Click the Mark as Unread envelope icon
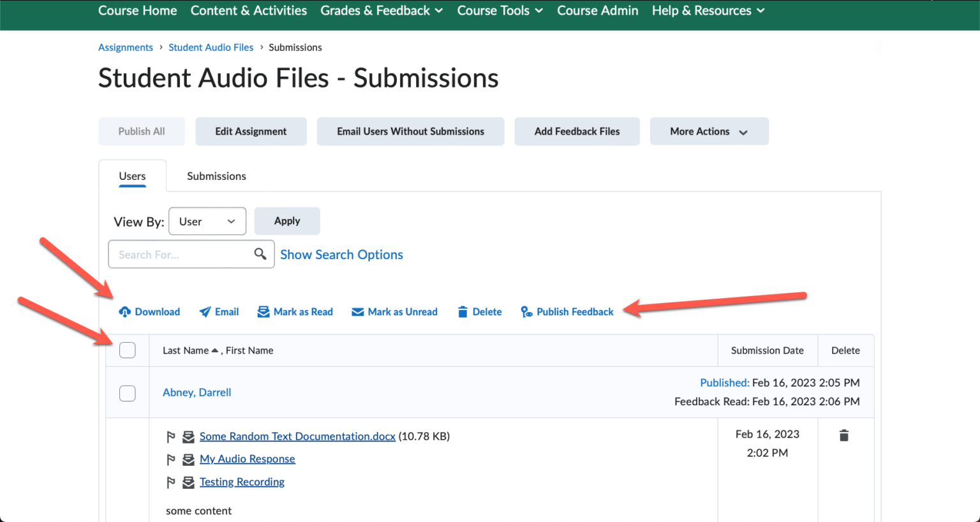This screenshot has width=980, height=522. click(x=358, y=312)
